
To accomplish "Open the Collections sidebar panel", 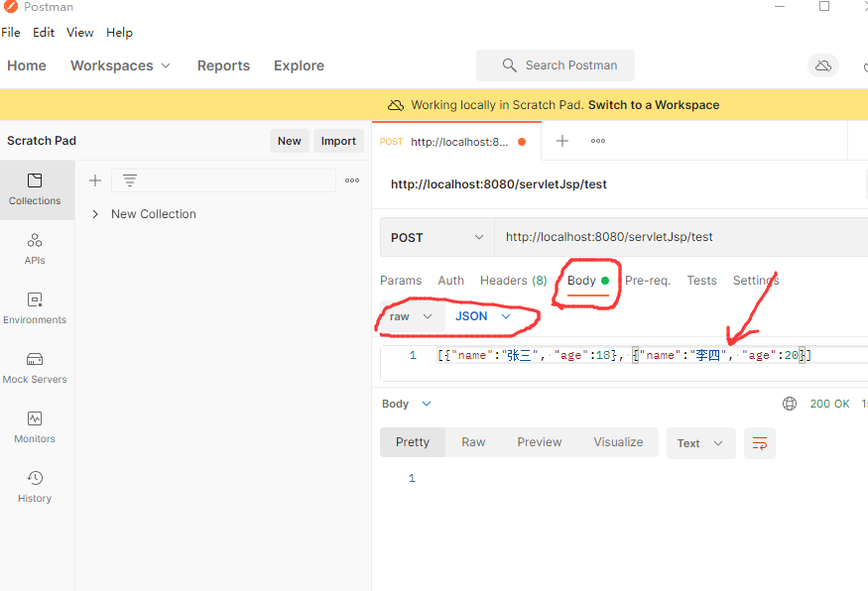I will (35, 189).
